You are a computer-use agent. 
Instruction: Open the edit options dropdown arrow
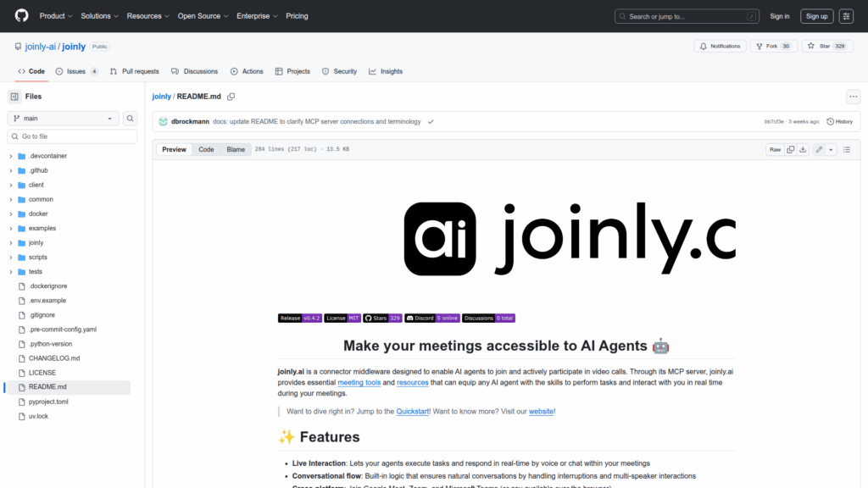[x=831, y=149]
